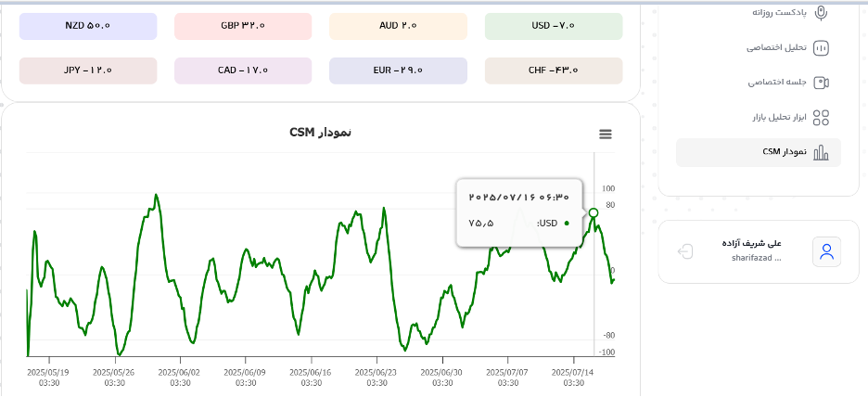Click the exclusive session video camera icon
This screenshot has height=397, width=868.
pos(821,83)
